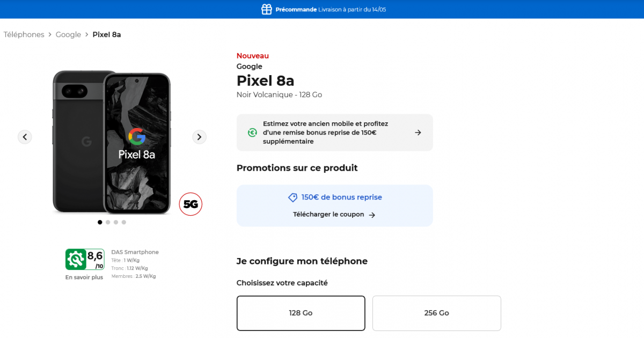
Task: Open Téléphones breadcrumb link
Action: click(24, 34)
